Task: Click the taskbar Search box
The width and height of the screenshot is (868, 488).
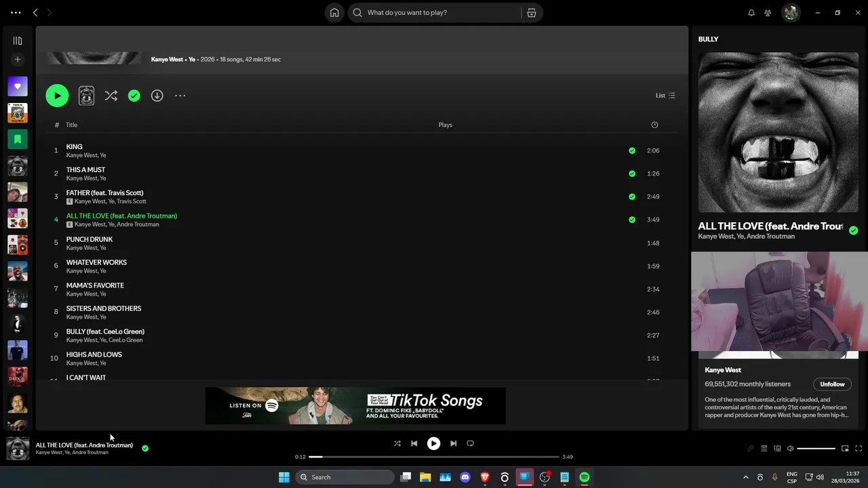Action: (346, 477)
